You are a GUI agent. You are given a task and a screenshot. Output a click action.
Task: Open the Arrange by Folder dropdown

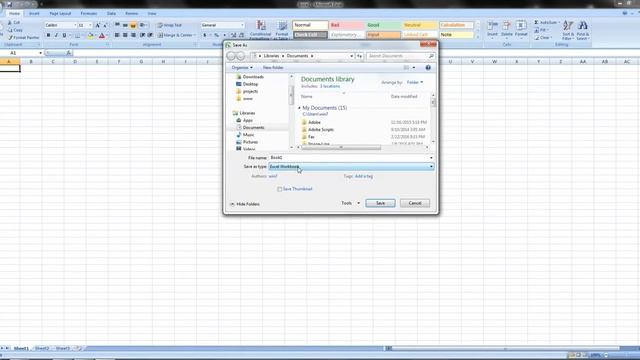(x=415, y=82)
